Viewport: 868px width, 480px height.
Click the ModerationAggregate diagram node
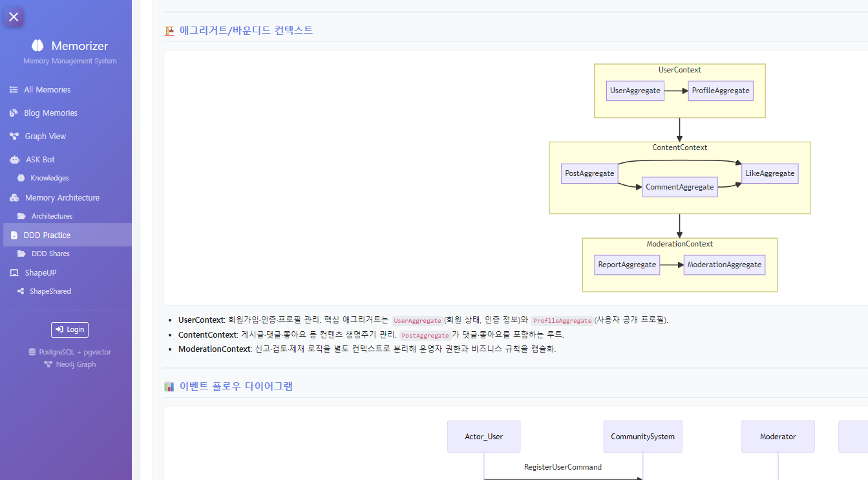(x=724, y=265)
